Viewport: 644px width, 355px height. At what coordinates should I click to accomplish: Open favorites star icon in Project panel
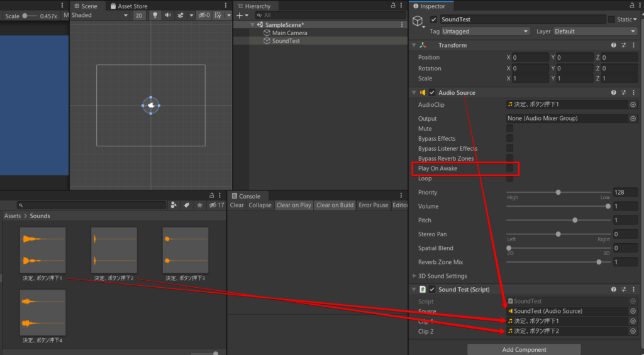[199, 205]
